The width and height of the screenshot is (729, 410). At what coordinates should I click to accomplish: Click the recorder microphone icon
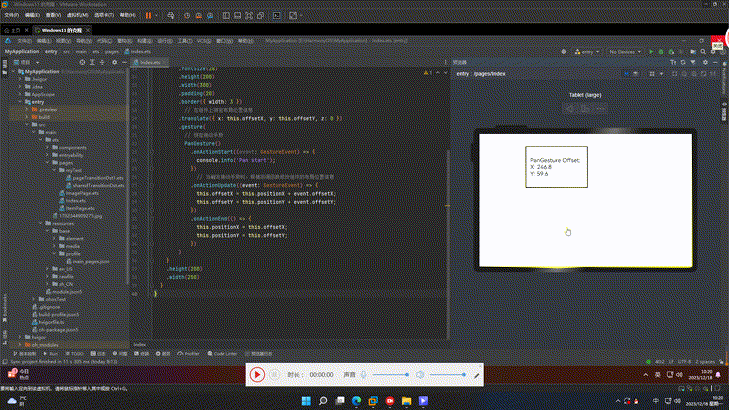364,375
